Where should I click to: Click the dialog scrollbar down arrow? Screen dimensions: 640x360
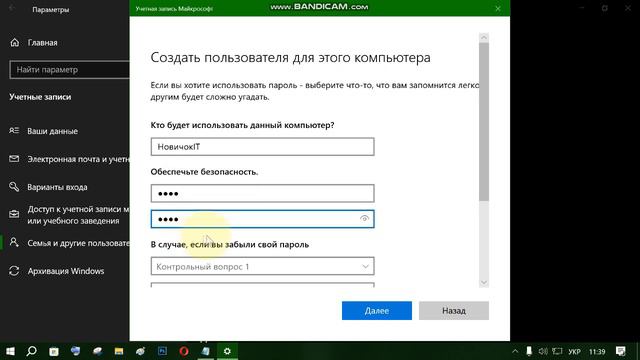tap(484, 282)
